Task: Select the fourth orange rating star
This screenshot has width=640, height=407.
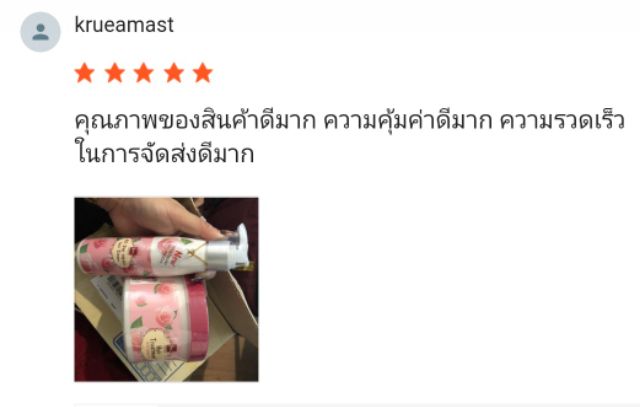Action: 174,73
